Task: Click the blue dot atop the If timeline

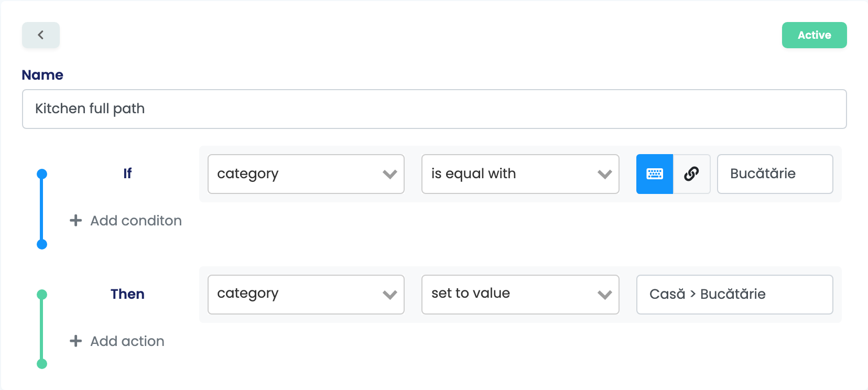Action: click(42, 174)
